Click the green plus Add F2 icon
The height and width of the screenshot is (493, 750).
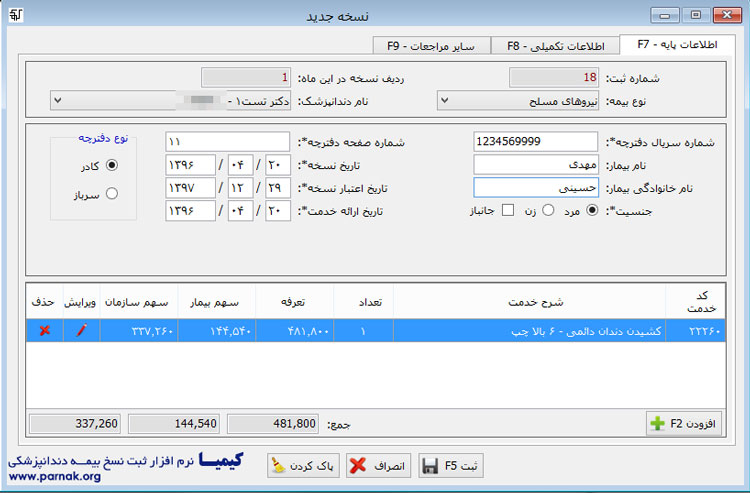[657, 424]
